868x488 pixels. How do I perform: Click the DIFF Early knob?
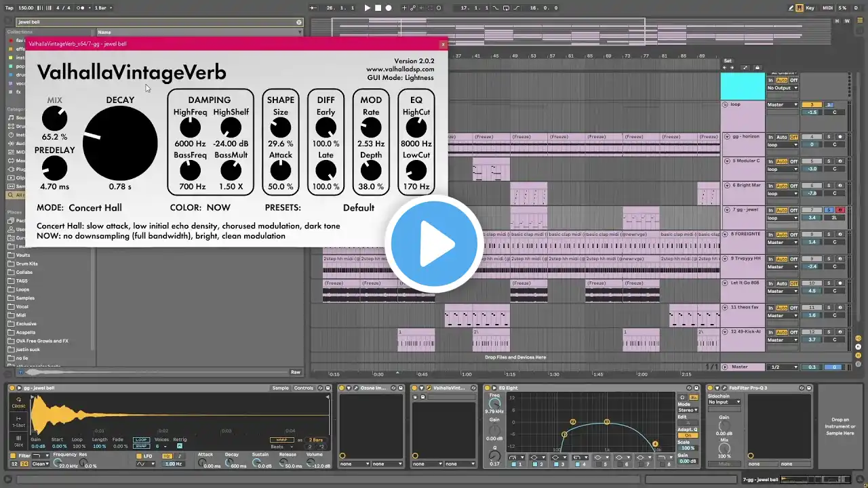point(325,127)
